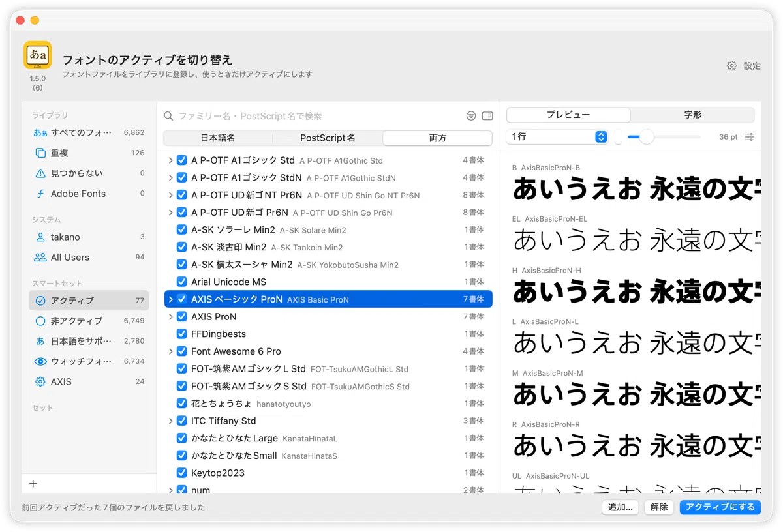
Task: Open the 1行 line count dropdown
Action: tap(557, 137)
